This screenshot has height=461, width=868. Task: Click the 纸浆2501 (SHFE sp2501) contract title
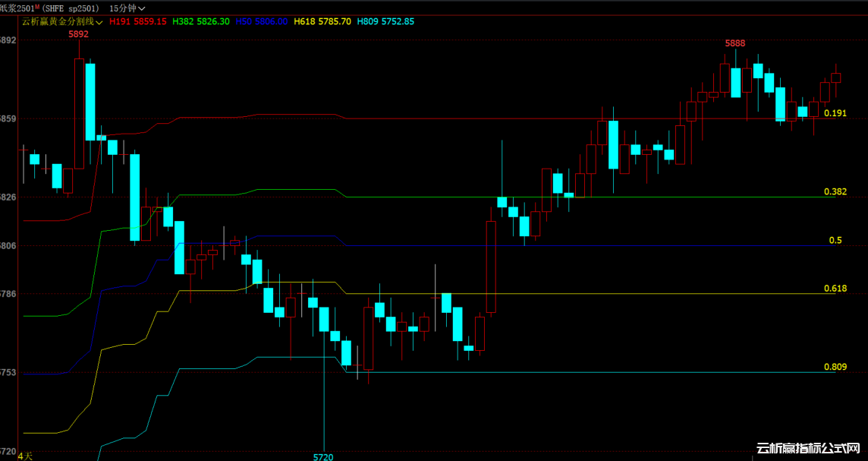click(50, 8)
